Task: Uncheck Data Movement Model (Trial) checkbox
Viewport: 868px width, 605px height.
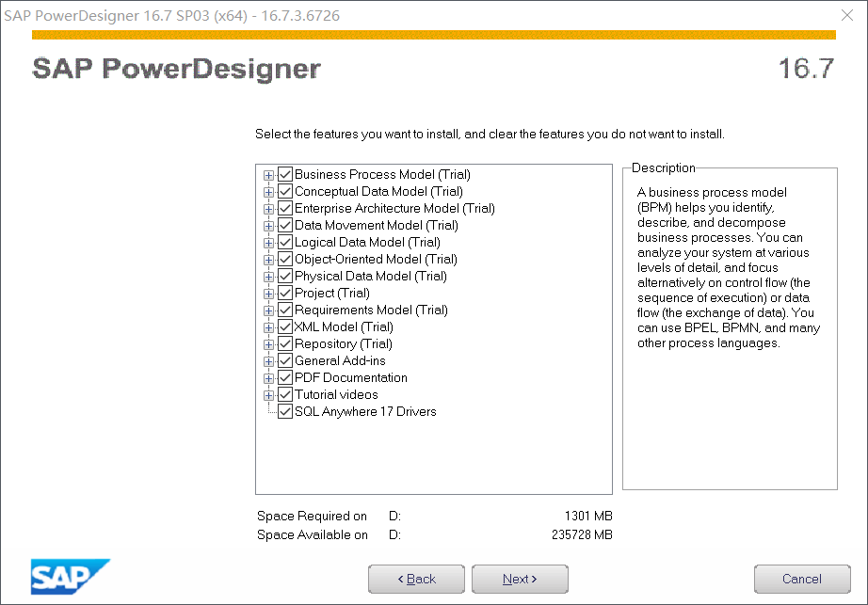Action: (285, 226)
